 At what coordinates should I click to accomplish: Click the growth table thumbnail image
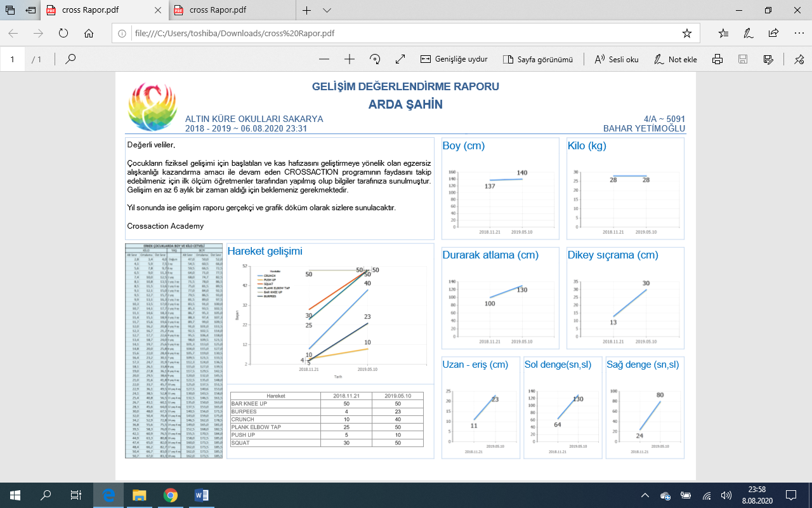pos(174,351)
